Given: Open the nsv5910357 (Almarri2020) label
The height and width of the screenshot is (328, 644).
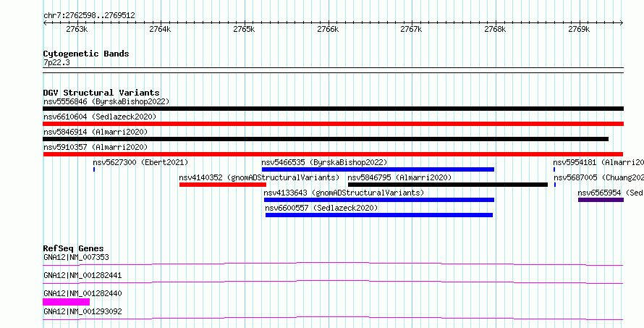Looking at the screenshot, I should click(96, 147).
